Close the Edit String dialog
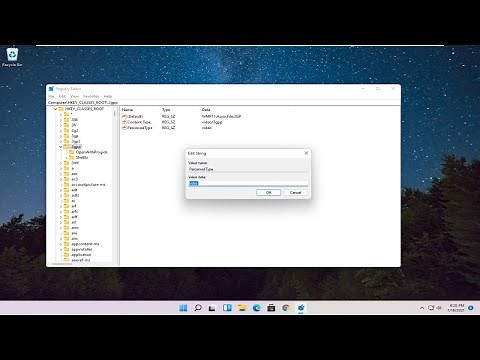Image resolution: width=480 pixels, height=360 pixels. click(x=306, y=153)
